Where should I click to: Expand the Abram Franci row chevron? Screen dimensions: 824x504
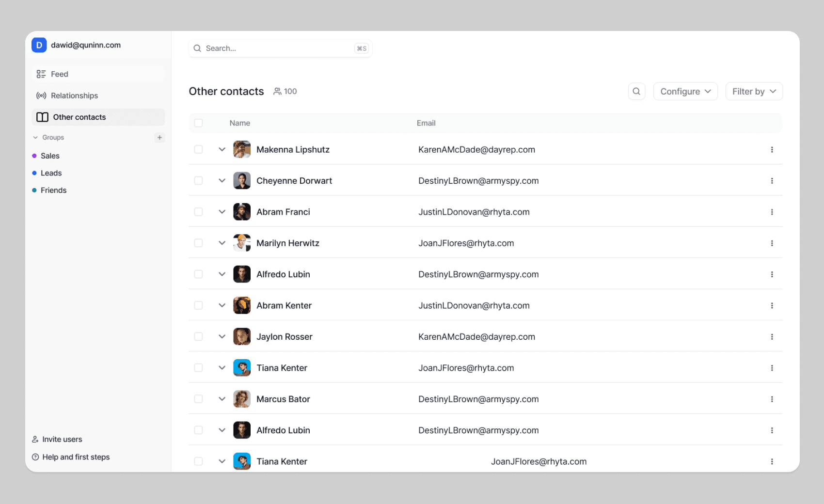coord(222,212)
